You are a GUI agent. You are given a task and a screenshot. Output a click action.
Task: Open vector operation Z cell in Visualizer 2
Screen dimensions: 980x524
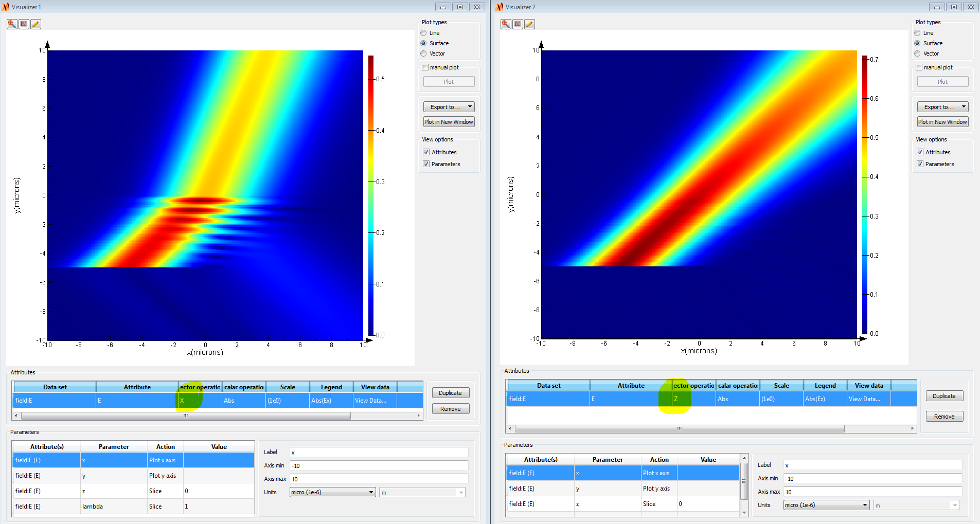click(x=693, y=399)
